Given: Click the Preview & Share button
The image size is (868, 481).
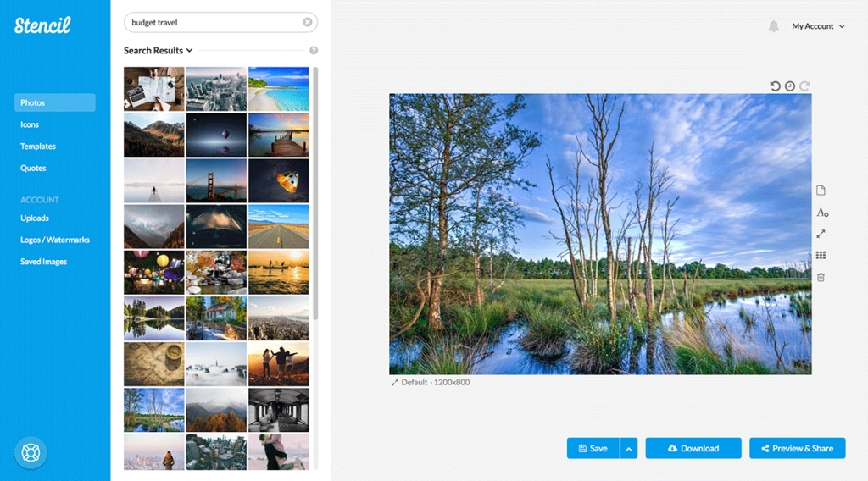Looking at the screenshot, I should coord(797,448).
